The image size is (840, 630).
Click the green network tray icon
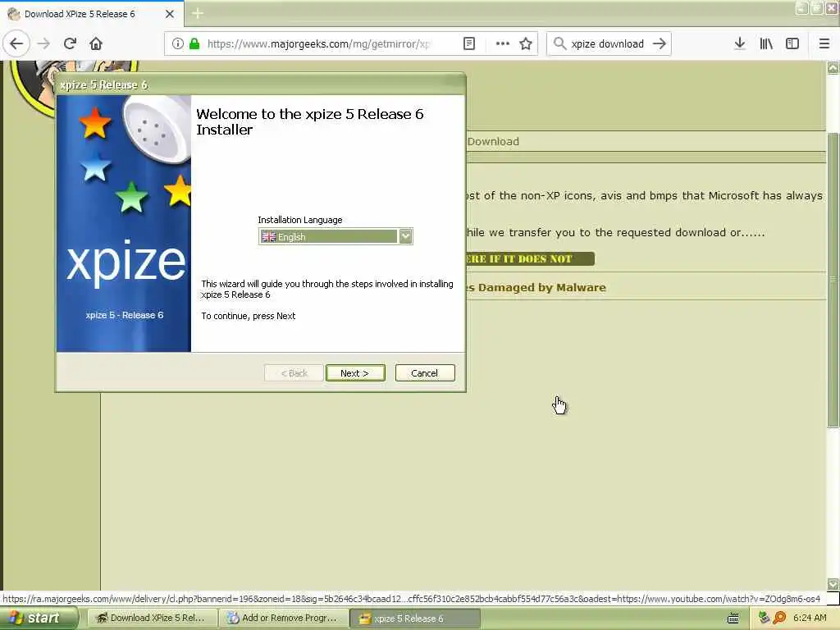[764, 618]
